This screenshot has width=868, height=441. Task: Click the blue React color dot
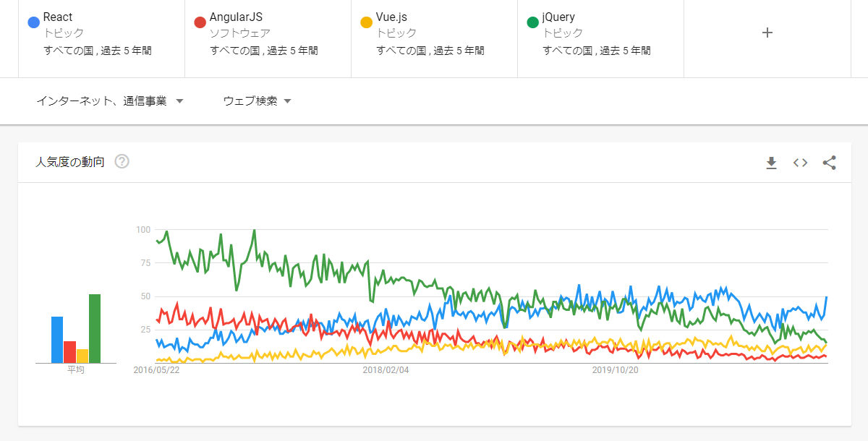tap(33, 22)
